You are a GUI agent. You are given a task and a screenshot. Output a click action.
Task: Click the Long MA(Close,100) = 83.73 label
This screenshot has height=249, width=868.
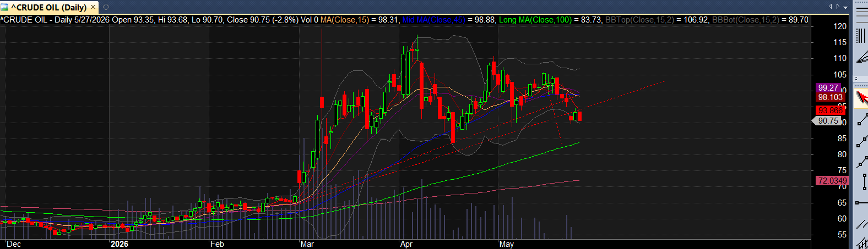pos(550,20)
